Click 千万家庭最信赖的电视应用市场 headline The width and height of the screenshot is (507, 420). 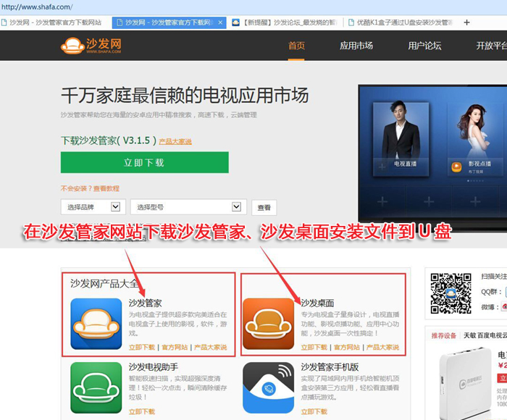185,96
